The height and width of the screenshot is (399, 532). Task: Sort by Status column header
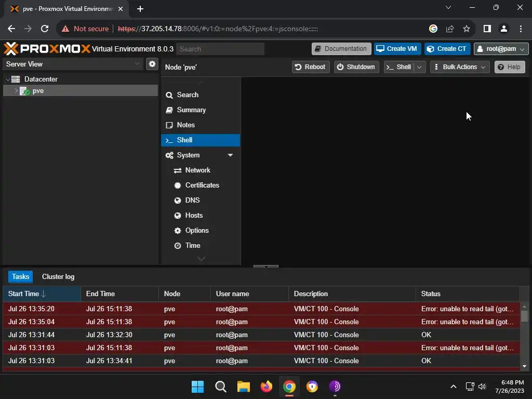(x=468, y=294)
